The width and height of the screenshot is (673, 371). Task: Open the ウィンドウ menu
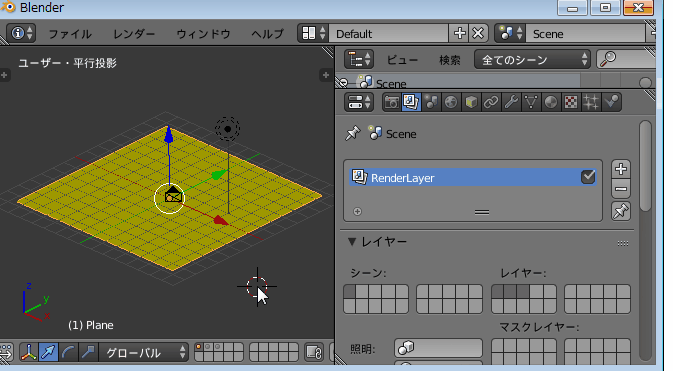(203, 34)
